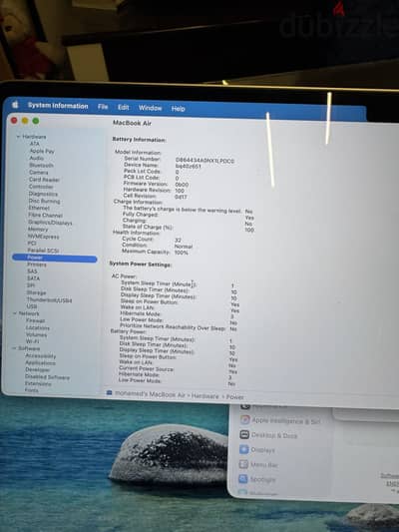Select Parallel SCSI in the sidebar

coord(43,251)
